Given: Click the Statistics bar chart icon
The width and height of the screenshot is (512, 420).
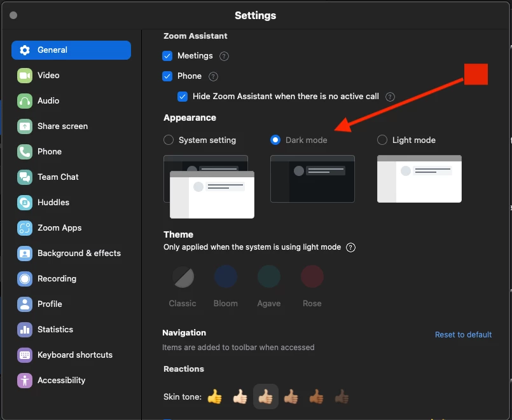Looking at the screenshot, I should tap(25, 330).
